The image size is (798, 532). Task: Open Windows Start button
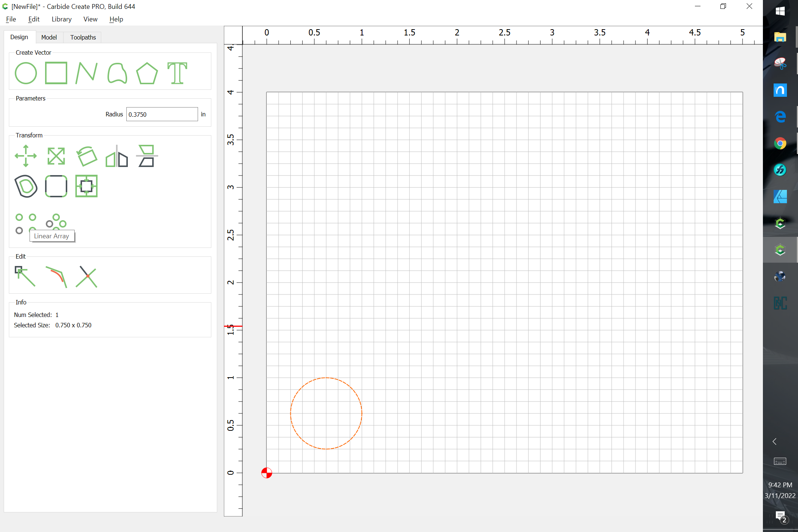click(780, 11)
